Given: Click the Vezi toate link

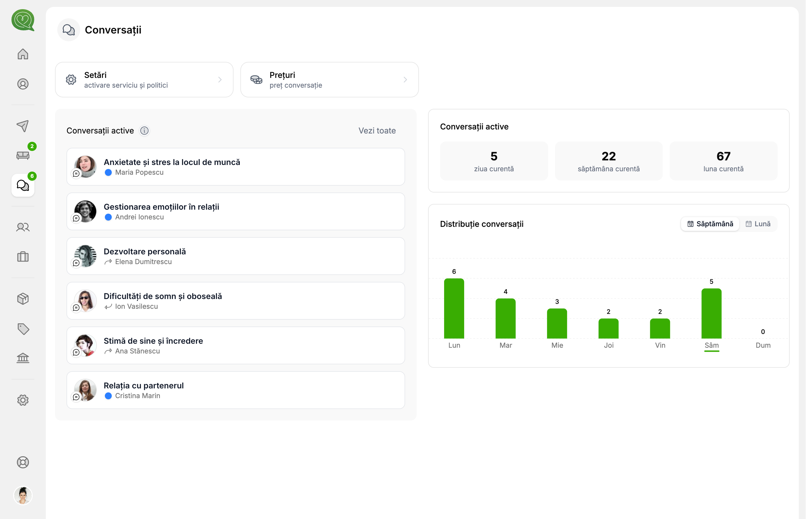Looking at the screenshot, I should pyautogui.click(x=377, y=131).
